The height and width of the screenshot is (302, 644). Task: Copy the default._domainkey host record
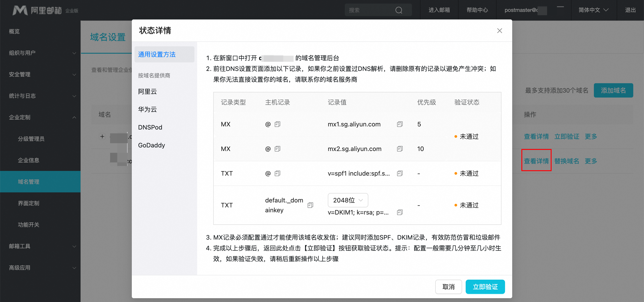pos(310,205)
